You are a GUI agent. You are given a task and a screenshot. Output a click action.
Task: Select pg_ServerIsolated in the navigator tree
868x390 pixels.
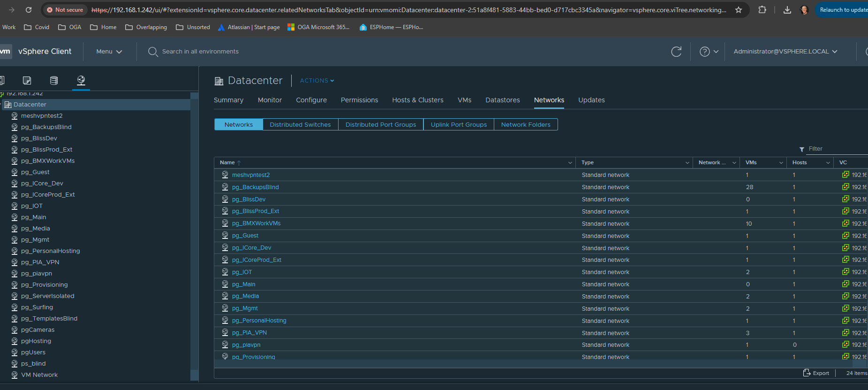coord(47,296)
